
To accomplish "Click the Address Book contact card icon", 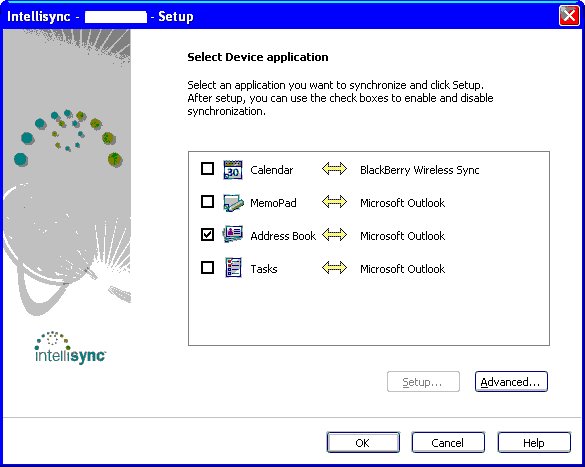I will [233, 235].
